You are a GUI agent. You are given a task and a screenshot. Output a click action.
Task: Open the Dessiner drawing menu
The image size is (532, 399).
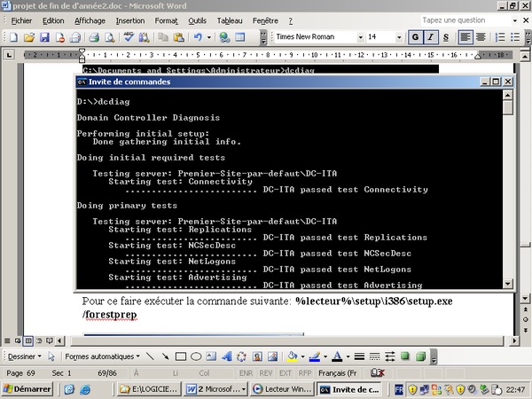25,356
